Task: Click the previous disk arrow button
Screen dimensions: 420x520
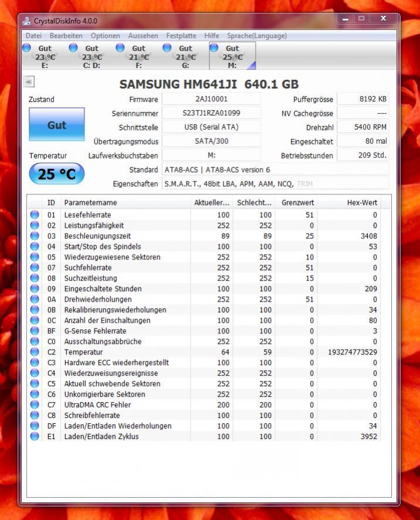Action: pos(29,82)
